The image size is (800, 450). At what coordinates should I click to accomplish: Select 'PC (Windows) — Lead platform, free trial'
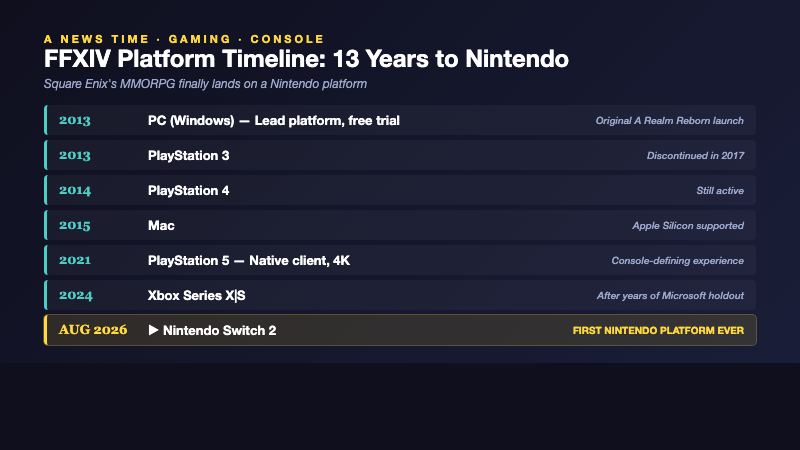click(x=273, y=120)
